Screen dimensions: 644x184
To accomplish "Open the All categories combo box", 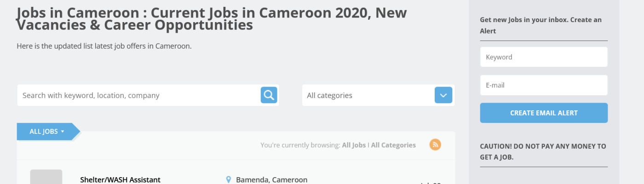I will point(368,95).
